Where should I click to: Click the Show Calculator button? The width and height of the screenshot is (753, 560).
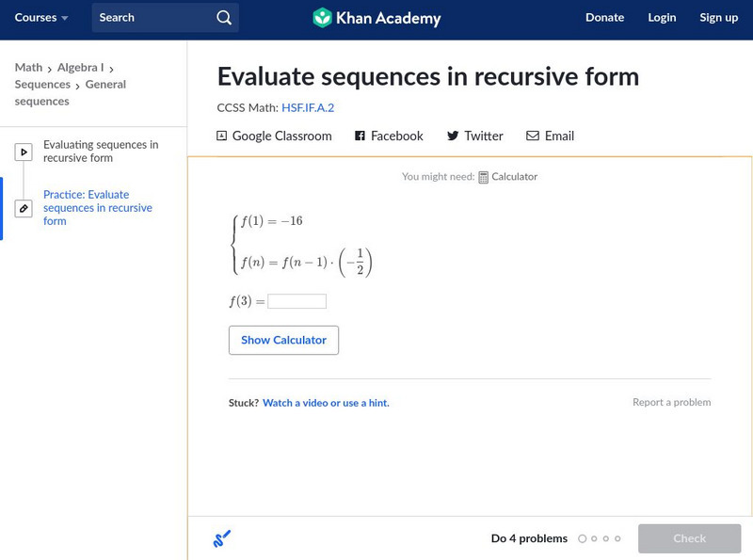[284, 340]
